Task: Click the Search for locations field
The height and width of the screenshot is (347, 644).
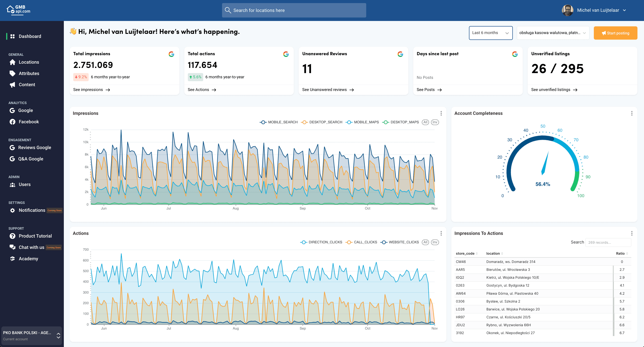Action: click(294, 10)
